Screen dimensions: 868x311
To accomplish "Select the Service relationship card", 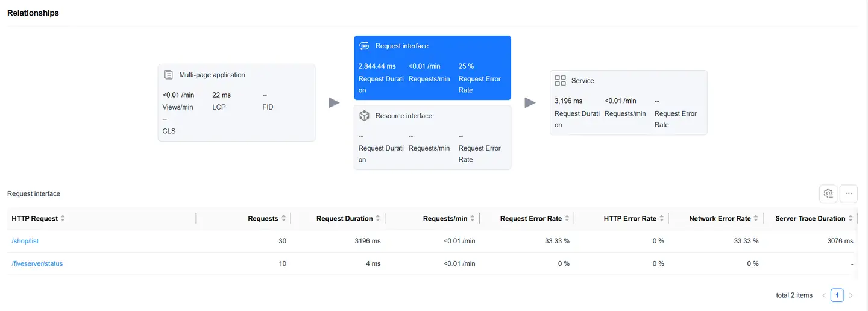I will [628, 102].
